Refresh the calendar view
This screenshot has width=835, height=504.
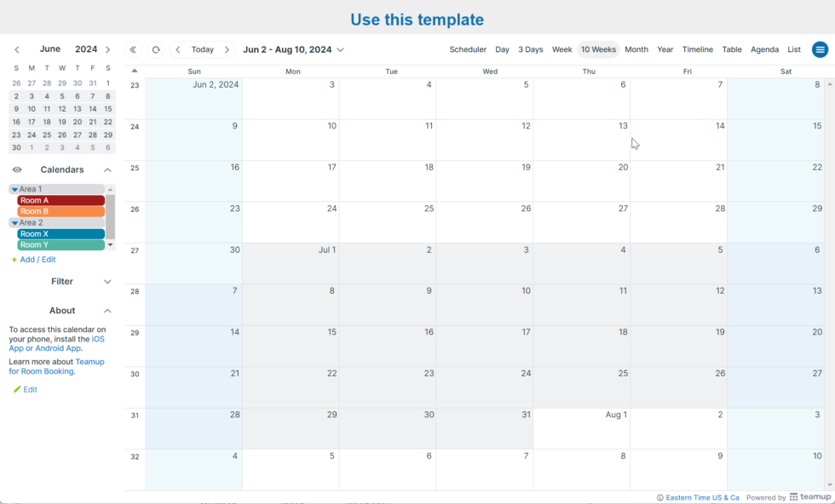point(156,49)
